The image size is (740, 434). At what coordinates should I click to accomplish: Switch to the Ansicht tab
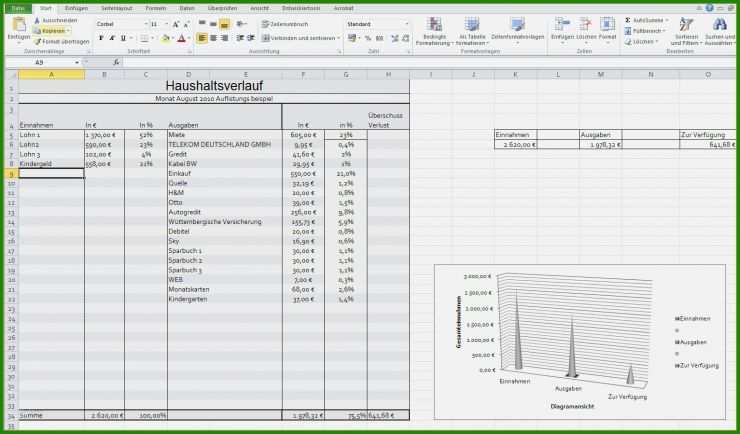[260, 8]
